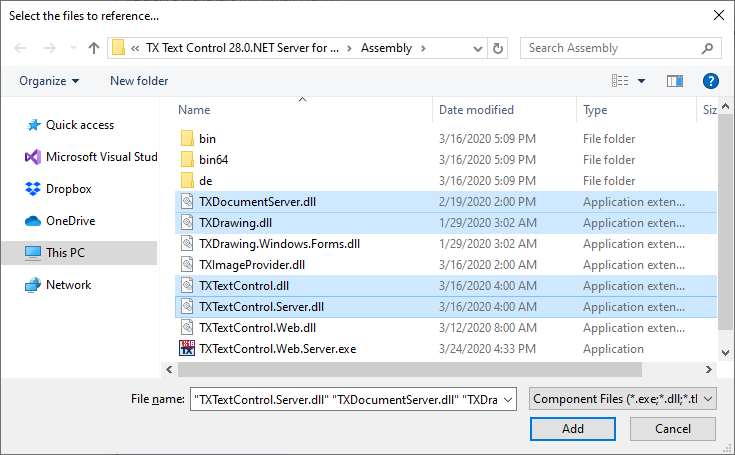Image resolution: width=735 pixels, height=455 pixels.
Task: Open the Help button
Action: click(x=711, y=81)
